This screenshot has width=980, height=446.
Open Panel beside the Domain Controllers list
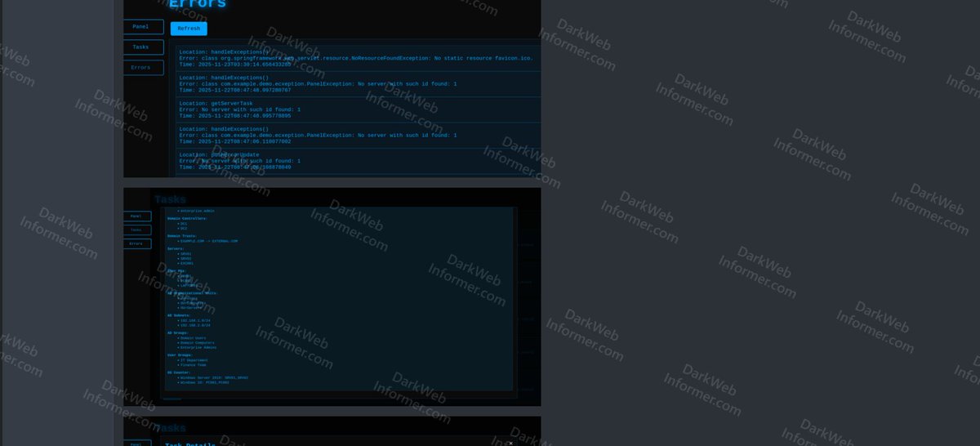pyautogui.click(x=136, y=216)
